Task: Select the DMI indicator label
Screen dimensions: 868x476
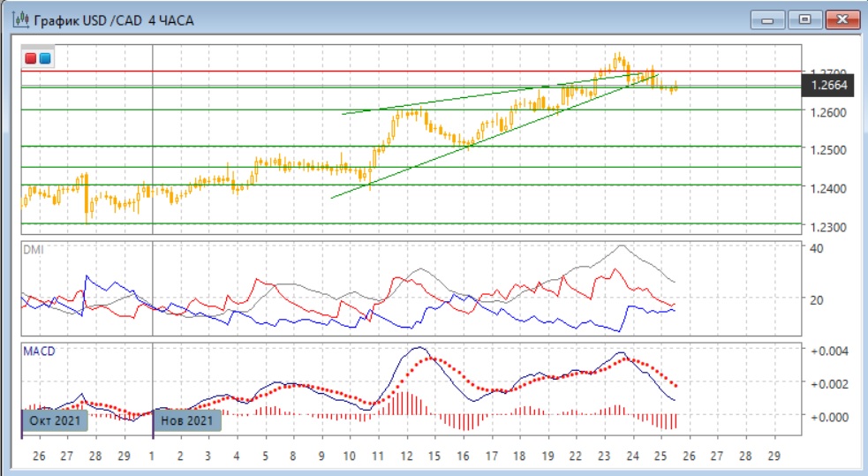Action: point(32,250)
